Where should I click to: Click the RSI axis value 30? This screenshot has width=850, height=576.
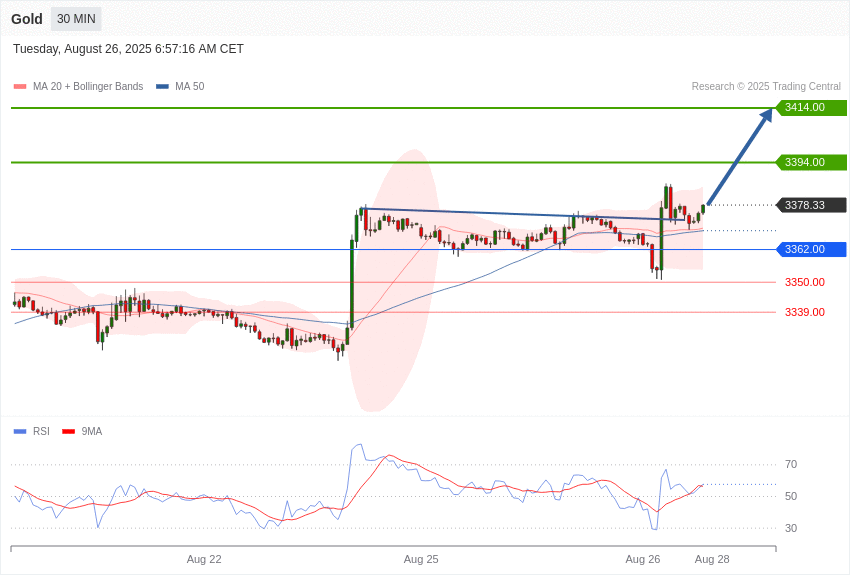791,528
